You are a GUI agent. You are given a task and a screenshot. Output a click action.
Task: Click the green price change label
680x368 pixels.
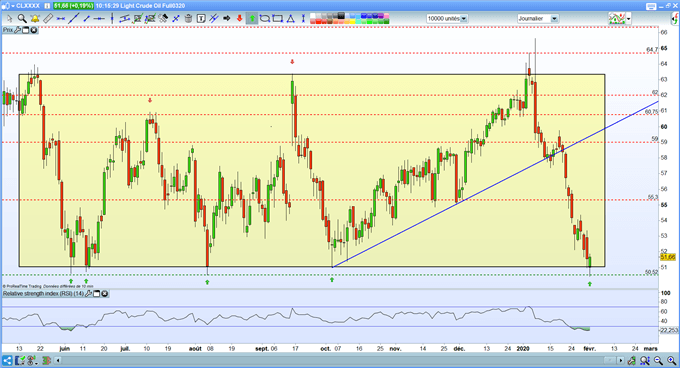point(73,6)
